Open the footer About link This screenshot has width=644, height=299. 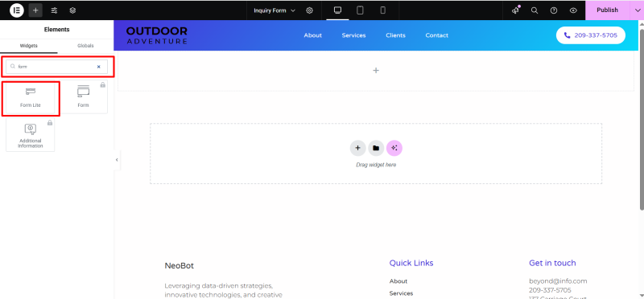(398, 281)
